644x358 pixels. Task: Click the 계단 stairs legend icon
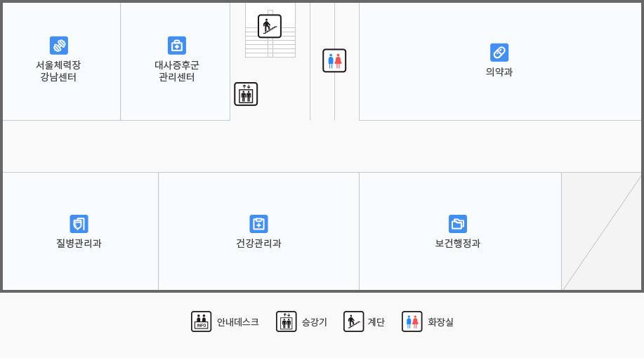pos(354,321)
